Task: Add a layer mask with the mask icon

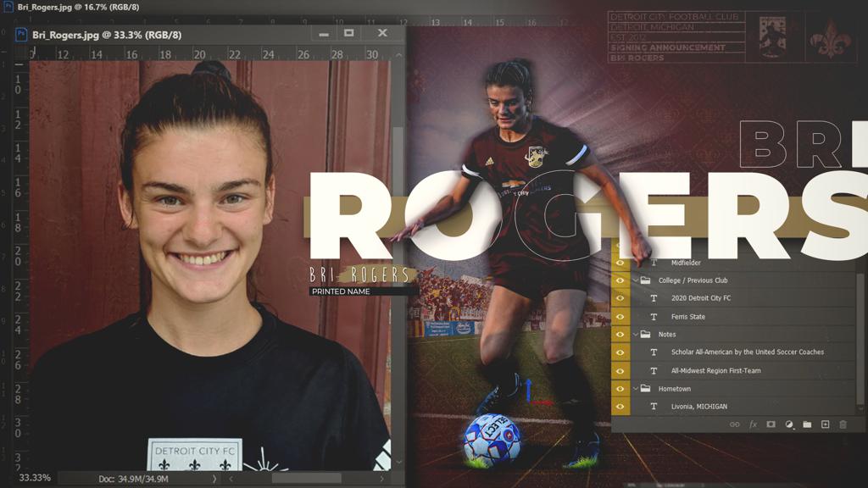Action: click(x=771, y=424)
